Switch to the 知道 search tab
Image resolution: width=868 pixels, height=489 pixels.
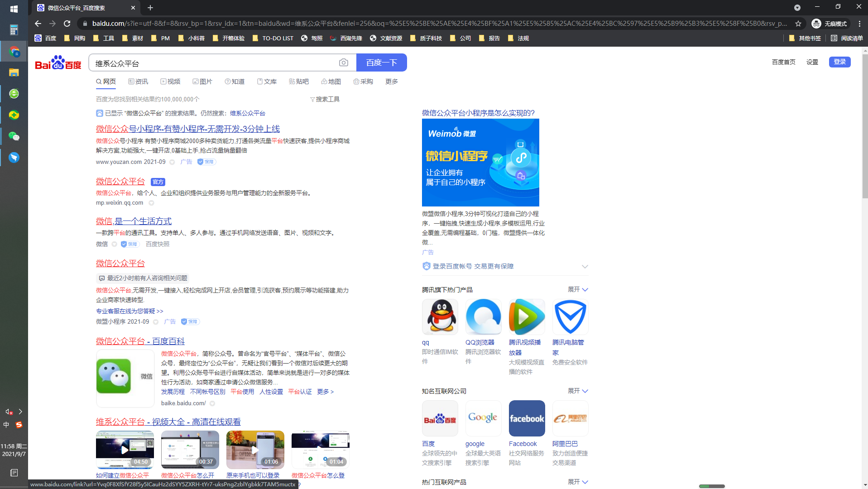(x=235, y=81)
